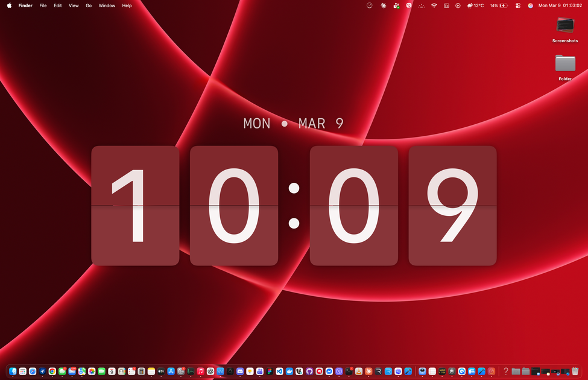Open the App Store in the Dock

[x=171, y=372]
